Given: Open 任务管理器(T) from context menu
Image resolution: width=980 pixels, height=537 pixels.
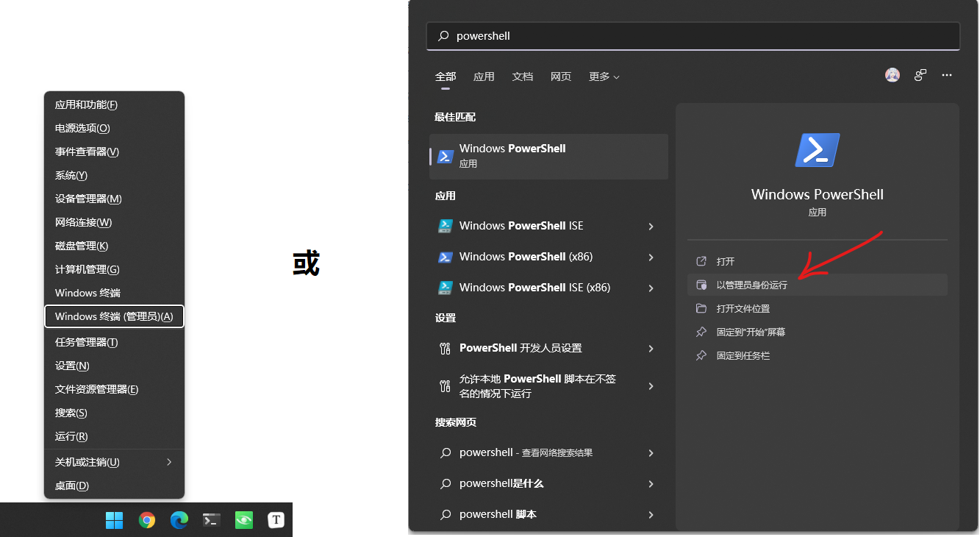Looking at the screenshot, I should tap(115, 342).
